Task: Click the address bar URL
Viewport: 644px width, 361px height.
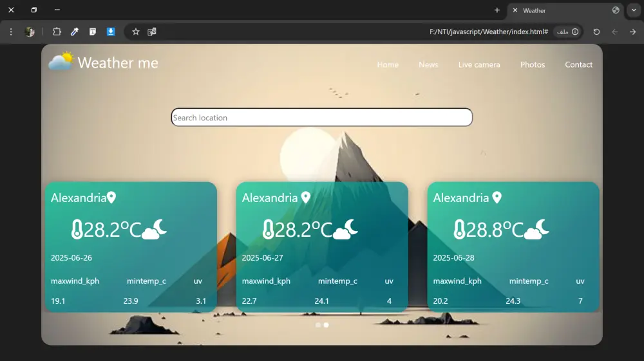Action: pos(488,32)
